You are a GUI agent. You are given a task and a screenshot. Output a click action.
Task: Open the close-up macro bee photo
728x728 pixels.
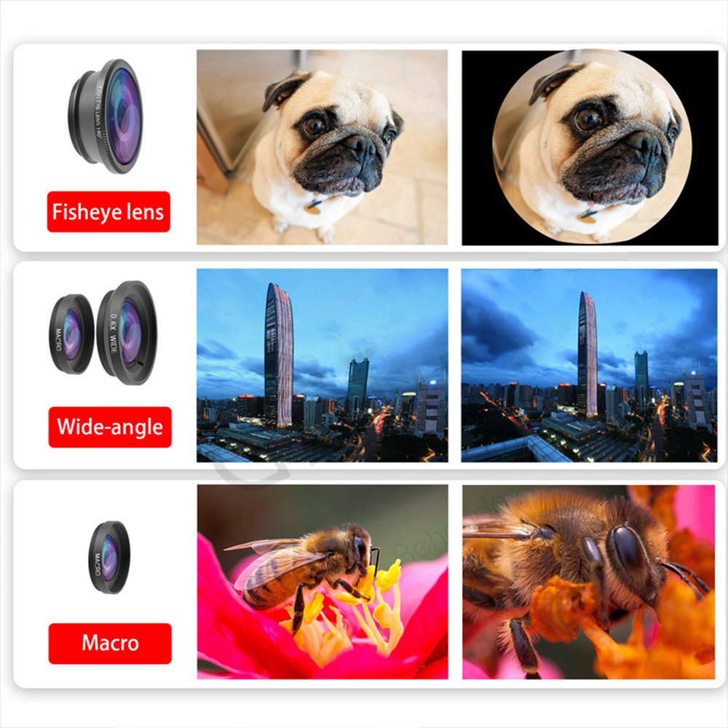pos(589,582)
